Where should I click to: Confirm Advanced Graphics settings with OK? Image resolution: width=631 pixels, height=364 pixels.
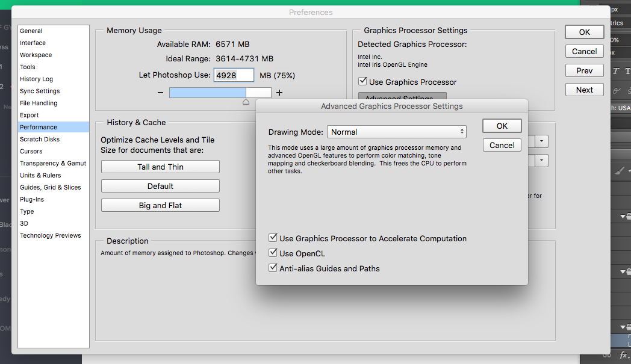click(502, 126)
